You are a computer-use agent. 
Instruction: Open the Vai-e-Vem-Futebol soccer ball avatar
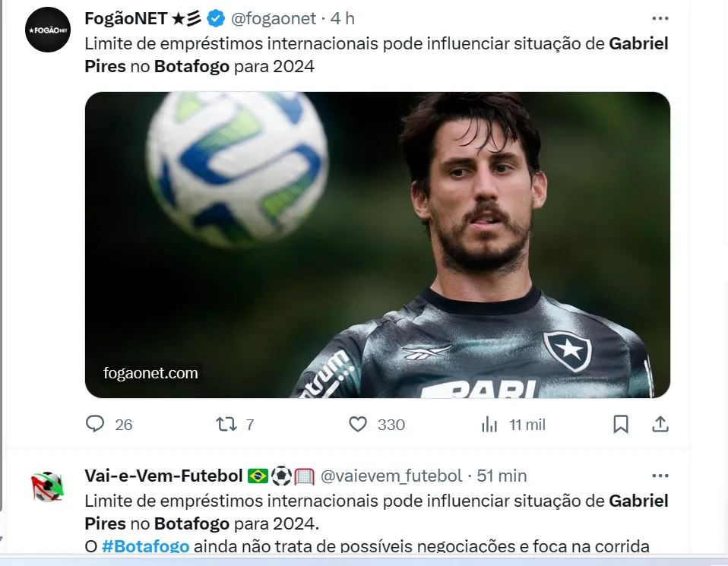point(47,486)
